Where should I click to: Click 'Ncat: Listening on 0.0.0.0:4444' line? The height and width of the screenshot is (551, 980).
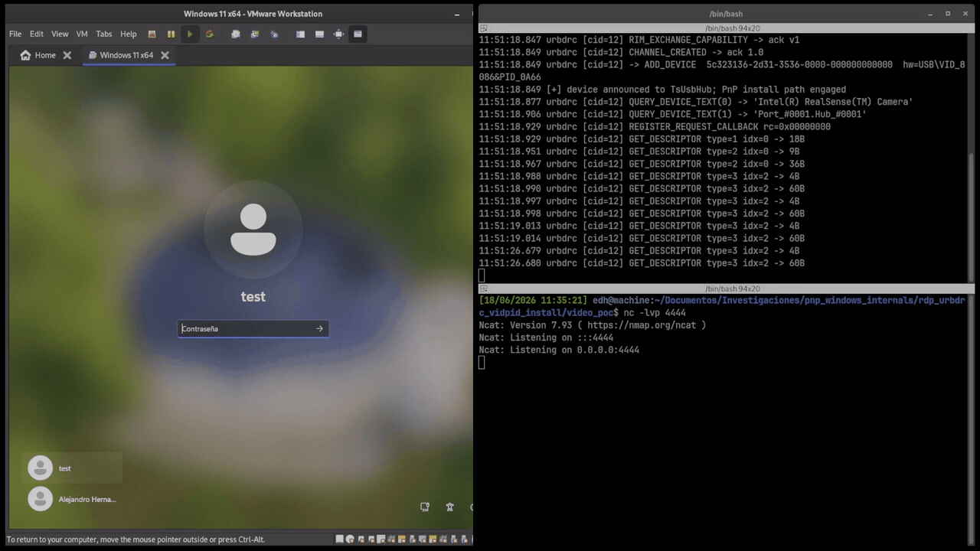tap(559, 350)
